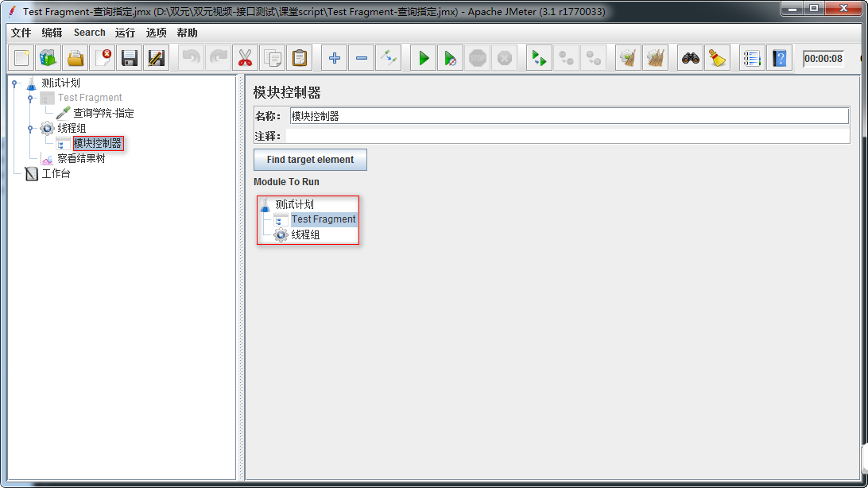Click the Open file folder icon
This screenshot has width=868, height=488.
tap(76, 58)
